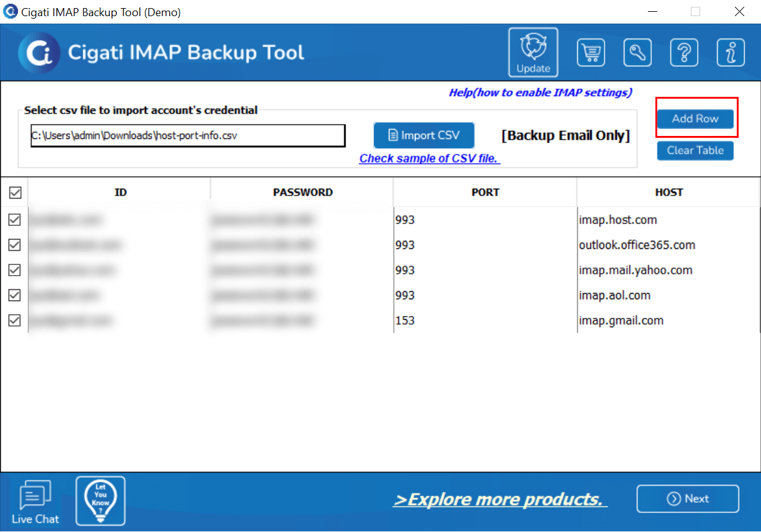This screenshot has width=761, height=532.
Task: Minimize the Cigati IMAP Backup Tool window
Action: (652, 12)
